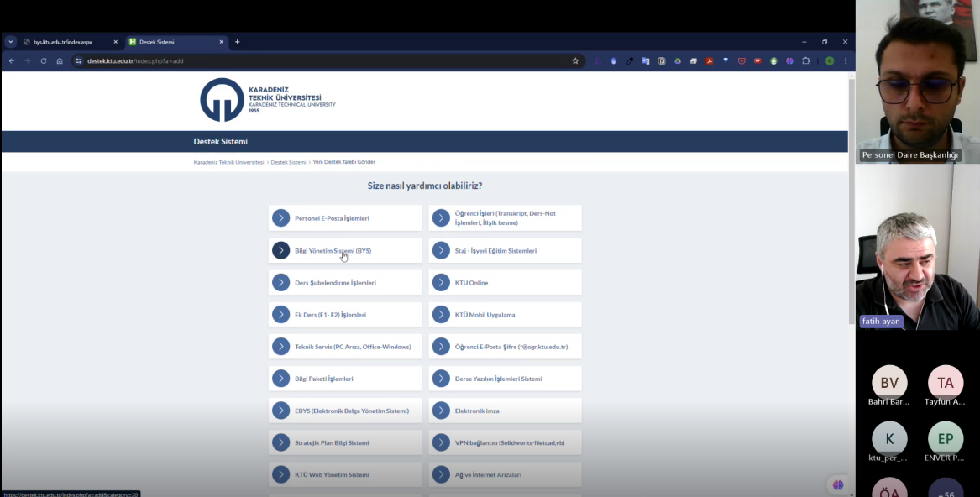Open the Destek Sistemi header link
The width and height of the screenshot is (980, 497).
point(221,141)
